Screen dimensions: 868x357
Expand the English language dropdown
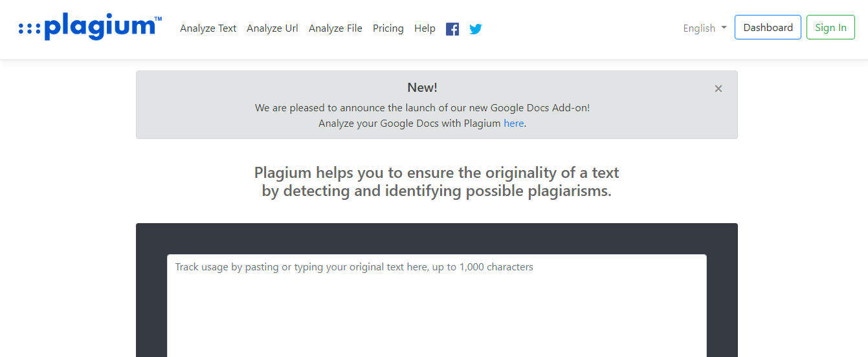705,28
